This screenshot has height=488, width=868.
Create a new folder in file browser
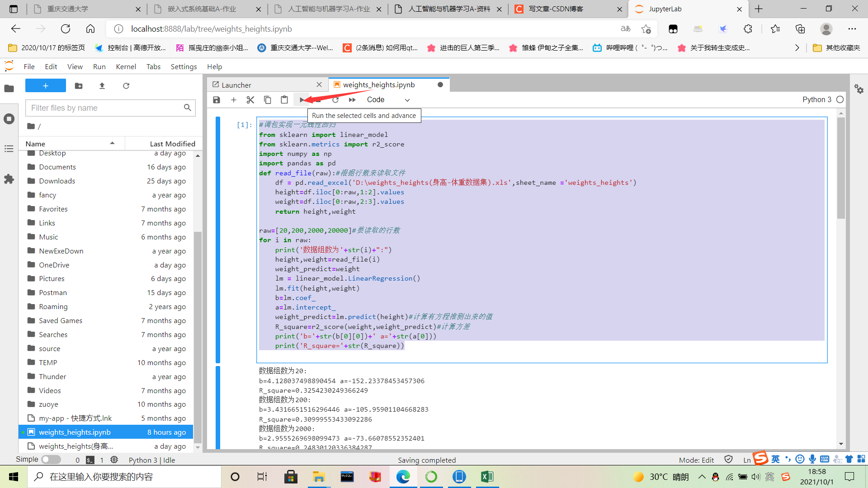coord(79,86)
